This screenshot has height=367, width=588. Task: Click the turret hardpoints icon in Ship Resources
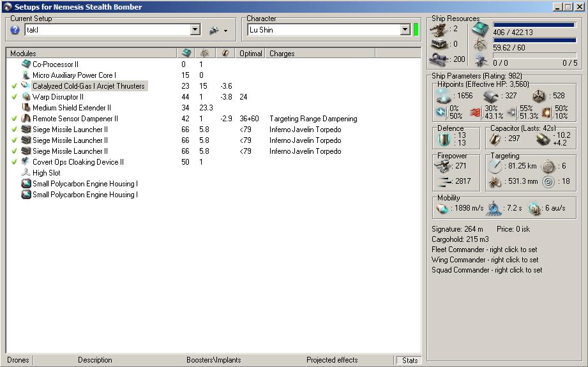pyautogui.click(x=439, y=29)
